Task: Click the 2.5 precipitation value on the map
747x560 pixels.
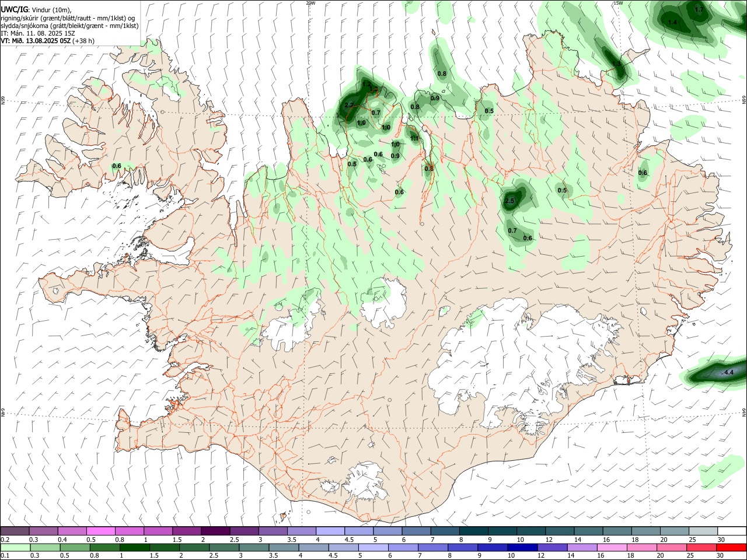Action: [x=509, y=201]
